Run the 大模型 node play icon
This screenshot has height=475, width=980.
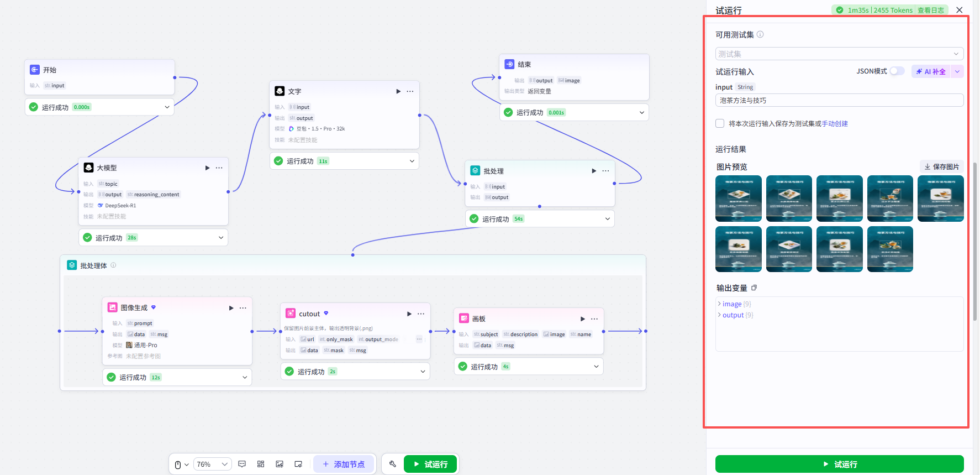point(207,168)
